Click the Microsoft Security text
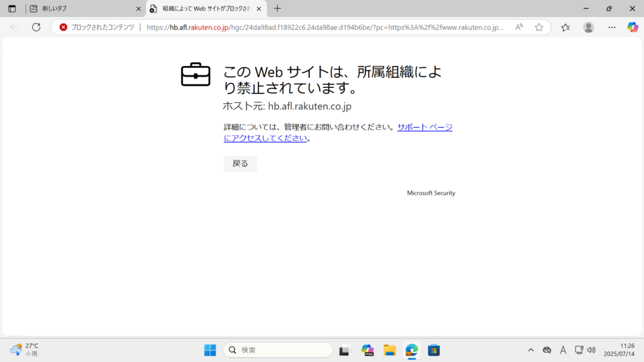Image resolution: width=644 pixels, height=362 pixels. coord(431,193)
